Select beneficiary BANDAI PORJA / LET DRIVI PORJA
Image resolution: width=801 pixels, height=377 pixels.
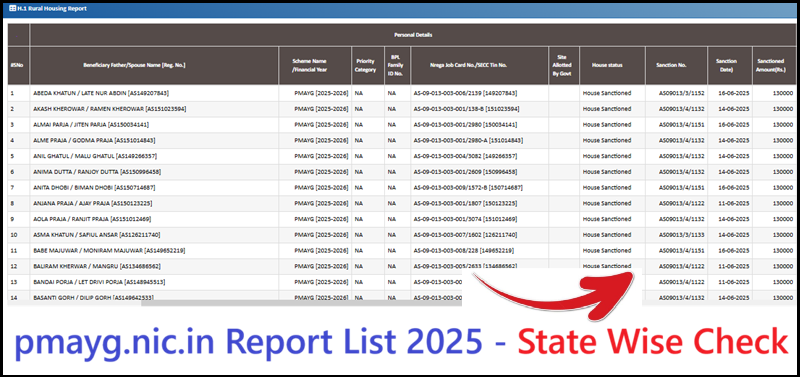100,282
